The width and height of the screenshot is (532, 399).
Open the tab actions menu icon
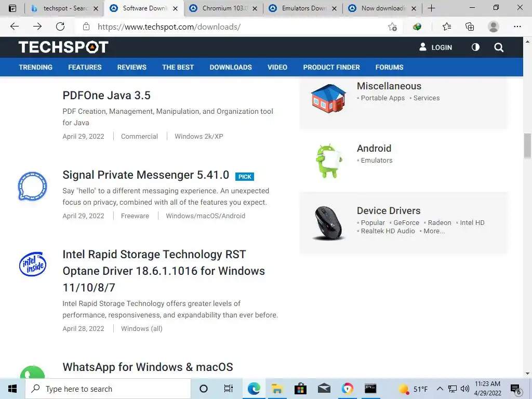(x=12, y=8)
